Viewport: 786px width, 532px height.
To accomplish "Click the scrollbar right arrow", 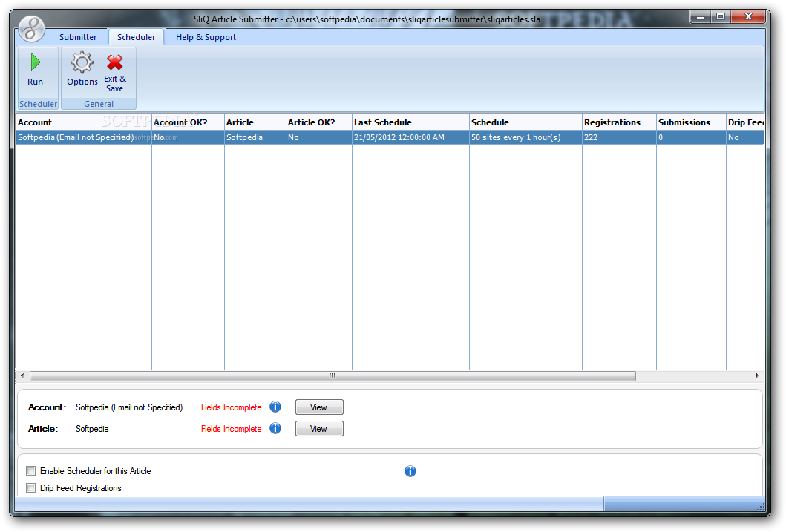I will click(758, 375).
